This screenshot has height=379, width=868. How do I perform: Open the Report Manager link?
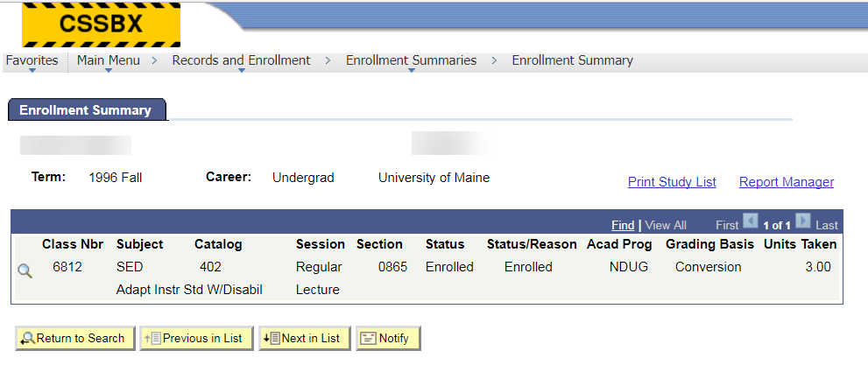(x=787, y=182)
